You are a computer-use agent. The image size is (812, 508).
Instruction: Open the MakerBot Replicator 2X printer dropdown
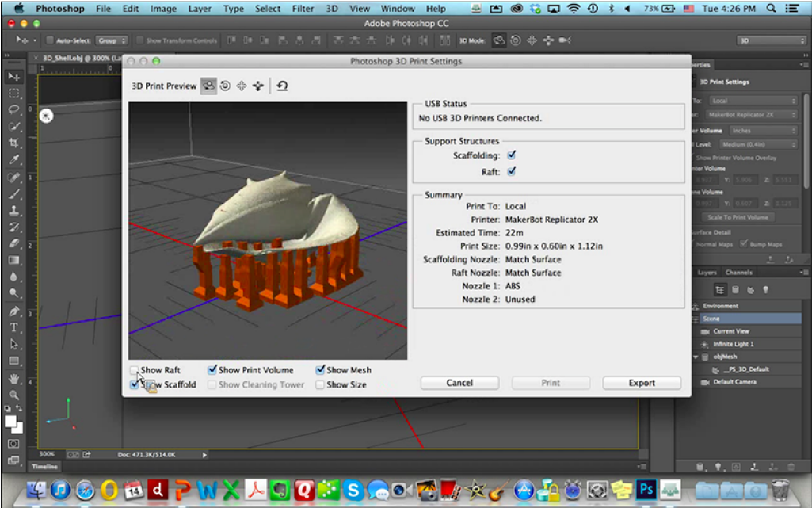[751, 115]
